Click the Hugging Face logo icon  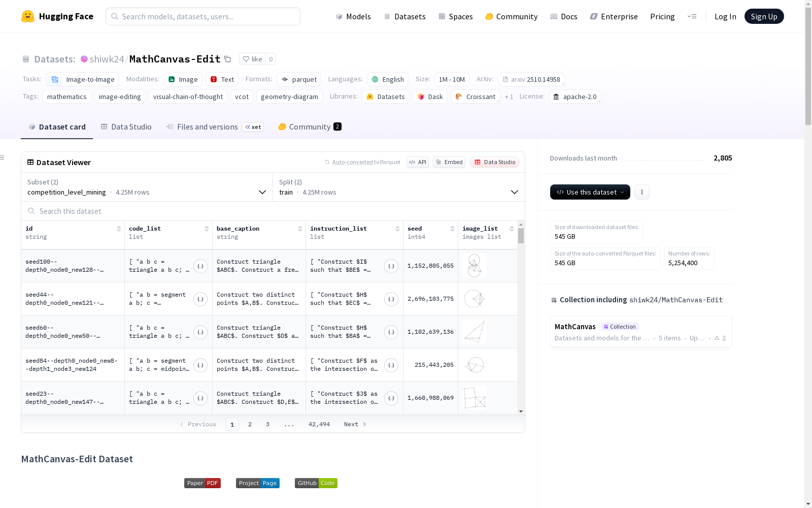(28, 16)
